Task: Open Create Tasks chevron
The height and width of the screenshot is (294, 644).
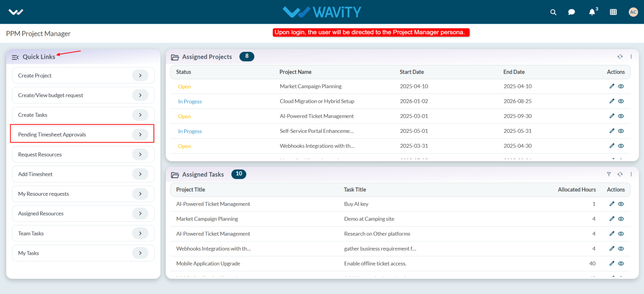Action: [140, 115]
